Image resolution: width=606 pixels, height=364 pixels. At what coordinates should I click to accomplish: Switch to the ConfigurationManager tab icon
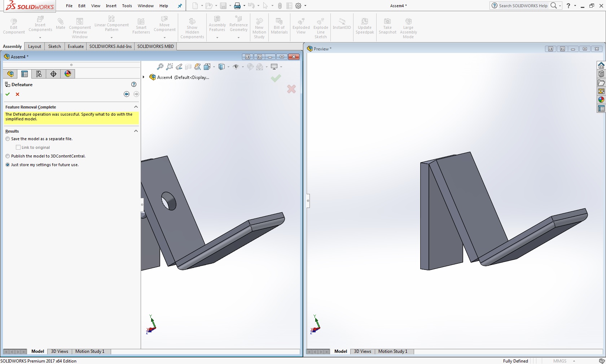pos(39,74)
